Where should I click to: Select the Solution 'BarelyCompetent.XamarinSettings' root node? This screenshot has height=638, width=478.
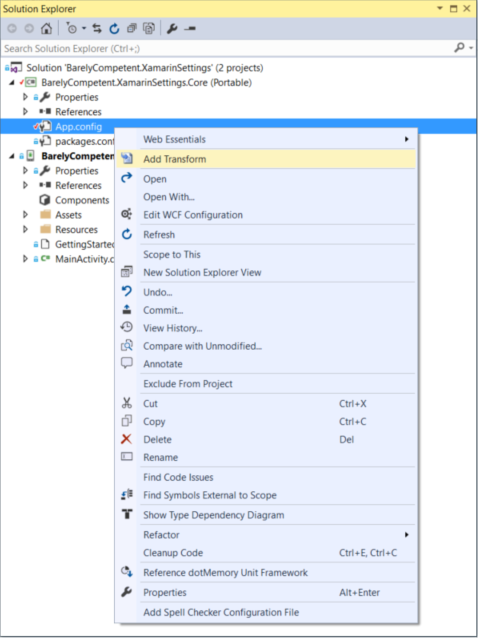145,68
